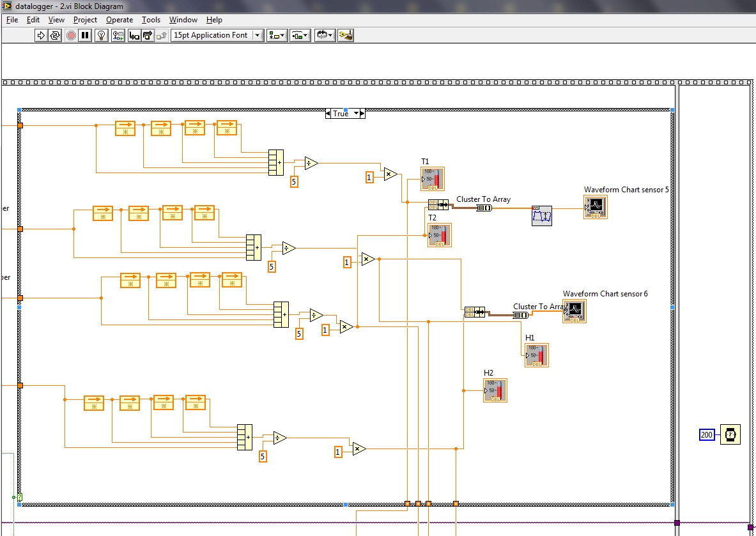This screenshot has width=756, height=536.
Task: Click constant 5 under top Divide node
Action: (293, 183)
